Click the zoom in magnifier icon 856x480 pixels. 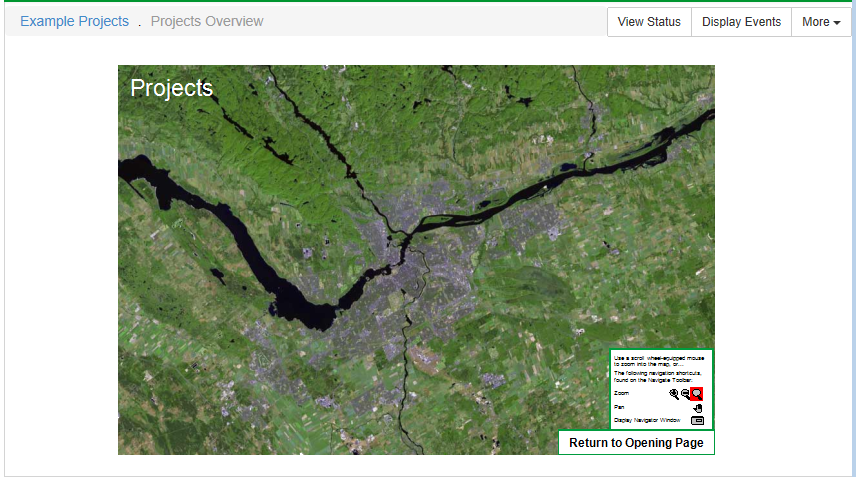pyautogui.click(x=674, y=394)
